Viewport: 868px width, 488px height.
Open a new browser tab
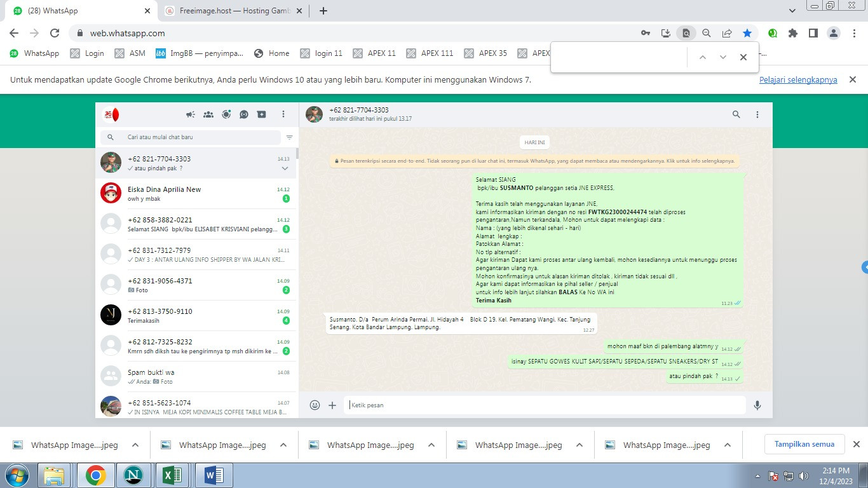(x=323, y=11)
